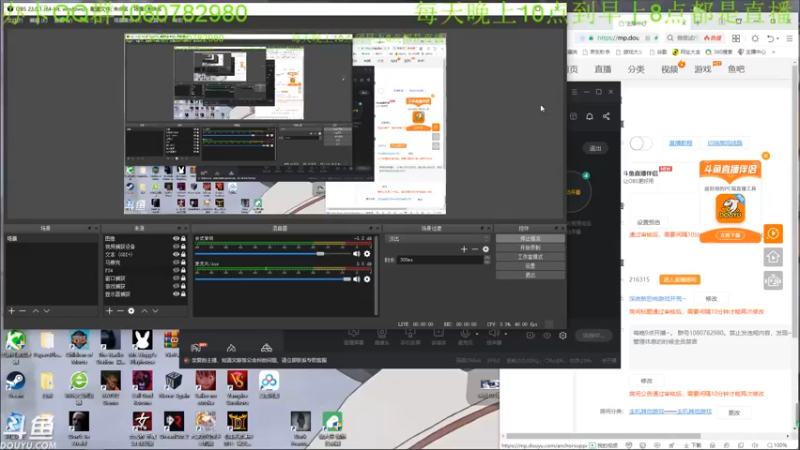Remove selected source with the minus icon
Screen dimensions: 800x450
(x=120, y=311)
